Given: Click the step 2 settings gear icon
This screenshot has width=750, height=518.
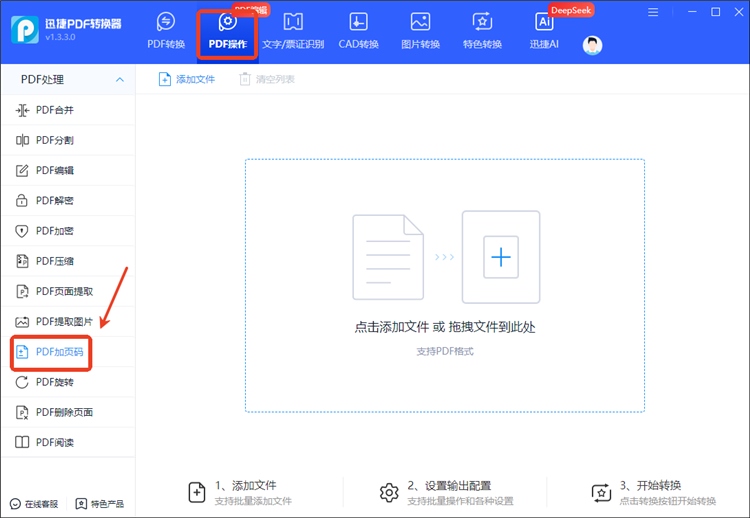Looking at the screenshot, I should coord(389,493).
